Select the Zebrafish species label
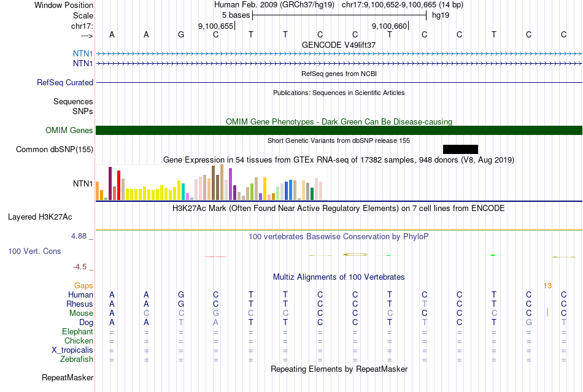Image resolution: width=583 pixels, height=392 pixels. [x=77, y=359]
